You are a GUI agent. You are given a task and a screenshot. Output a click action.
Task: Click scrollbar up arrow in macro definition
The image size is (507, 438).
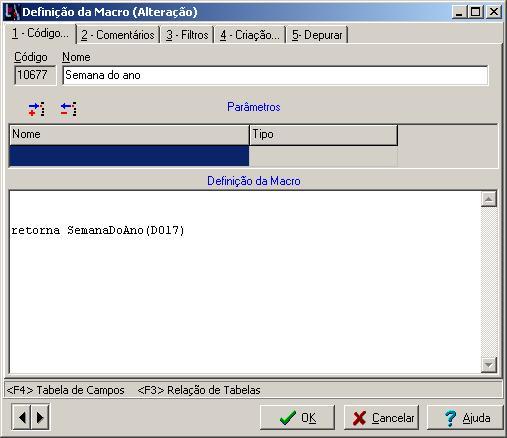click(489, 199)
